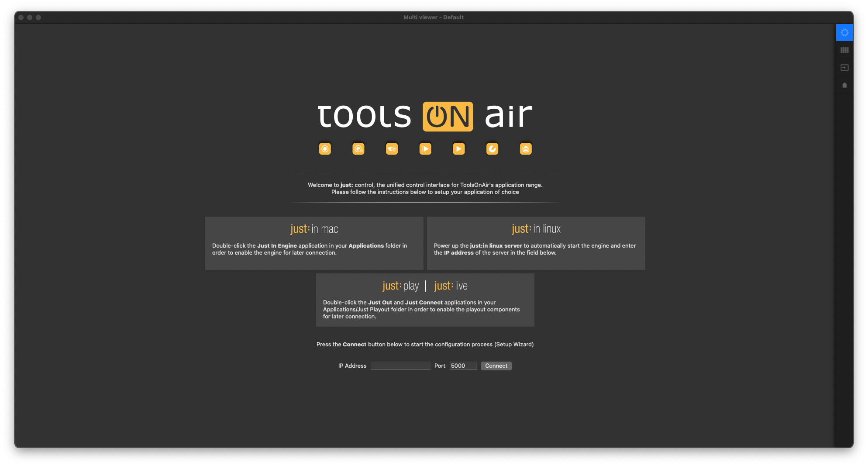The height and width of the screenshot is (466, 868).
Task: Focus the Port field showing 5000
Action: 463,366
